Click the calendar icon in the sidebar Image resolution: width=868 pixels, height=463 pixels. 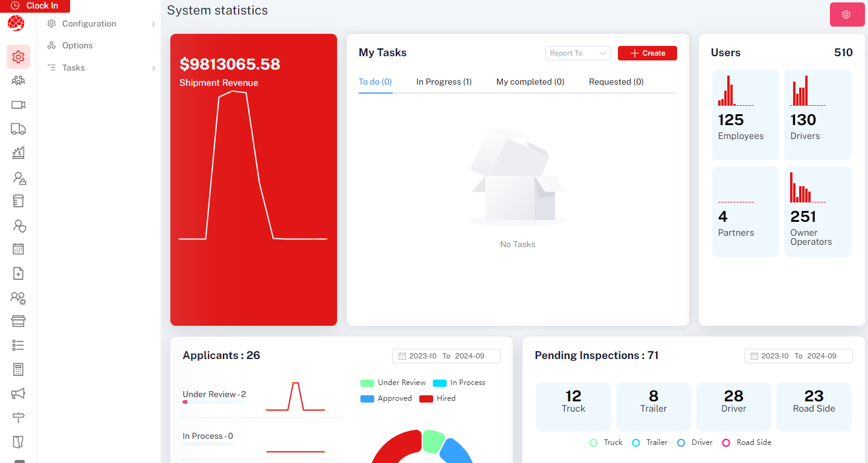click(18, 249)
